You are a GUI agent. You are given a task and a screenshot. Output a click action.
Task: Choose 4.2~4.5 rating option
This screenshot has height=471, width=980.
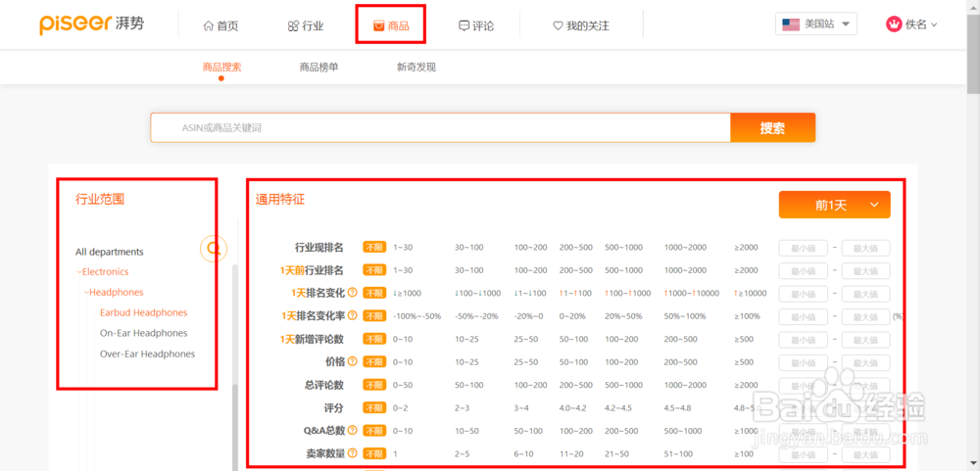coord(618,408)
